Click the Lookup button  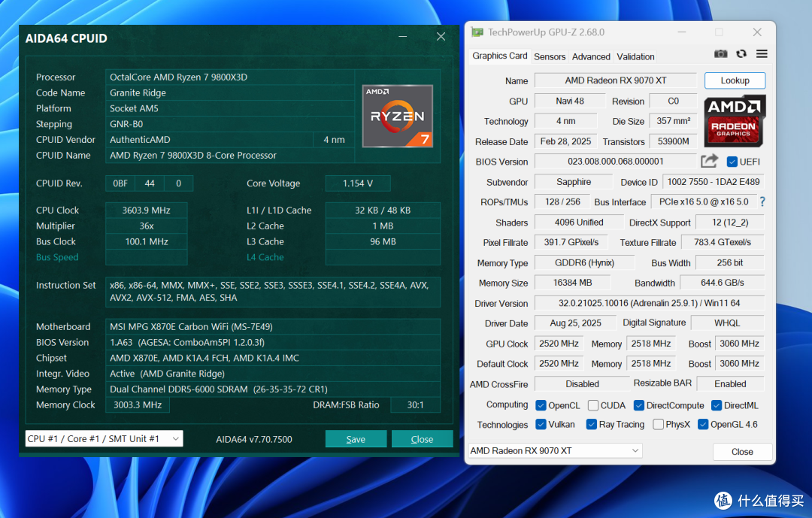tap(735, 80)
